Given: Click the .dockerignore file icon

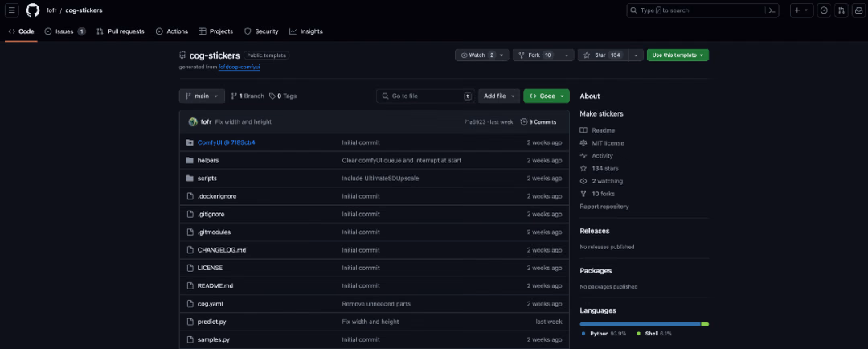Looking at the screenshot, I should point(190,196).
